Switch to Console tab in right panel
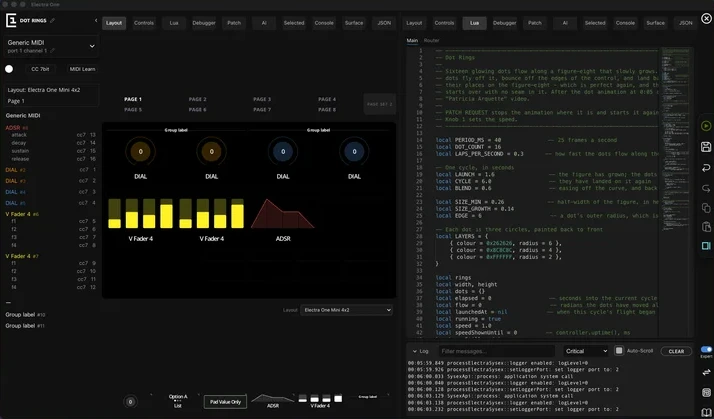The width and height of the screenshot is (714, 419). coord(625,23)
